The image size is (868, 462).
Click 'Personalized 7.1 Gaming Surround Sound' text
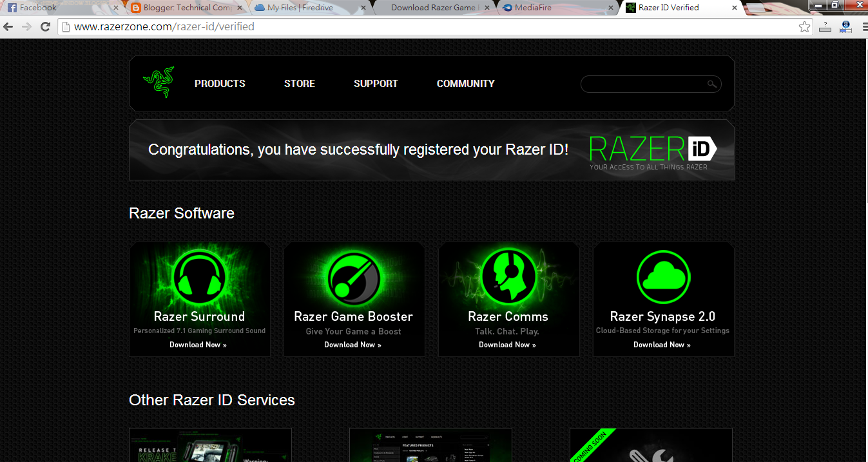(199, 331)
